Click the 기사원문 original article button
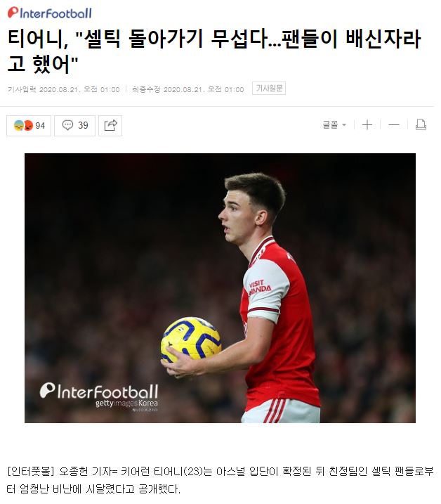Viewport: 441px width, 504px height. (x=269, y=89)
